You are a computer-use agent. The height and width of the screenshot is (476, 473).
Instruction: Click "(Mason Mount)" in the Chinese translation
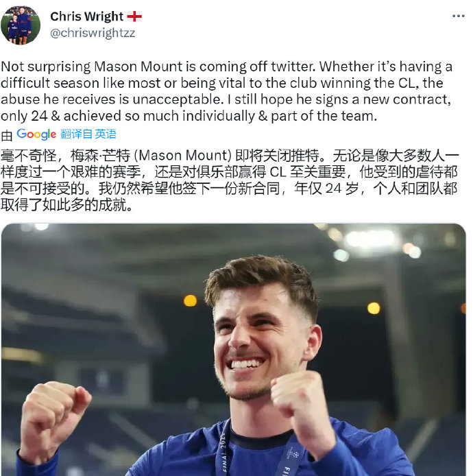183,156
